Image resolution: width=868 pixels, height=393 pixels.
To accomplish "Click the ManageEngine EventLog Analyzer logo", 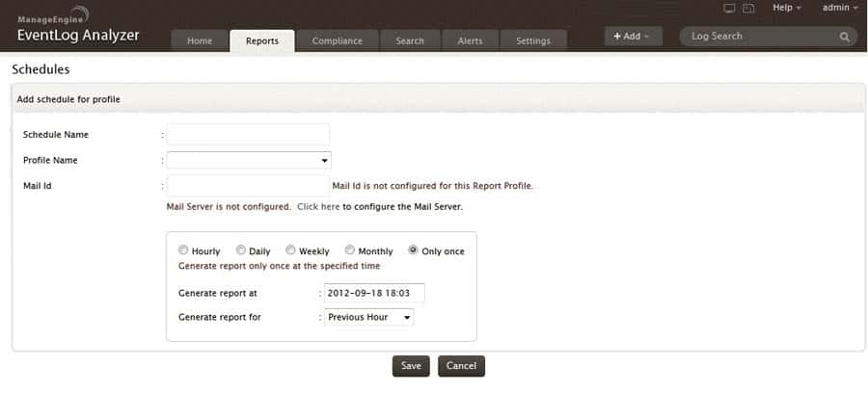I will (x=77, y=26).
